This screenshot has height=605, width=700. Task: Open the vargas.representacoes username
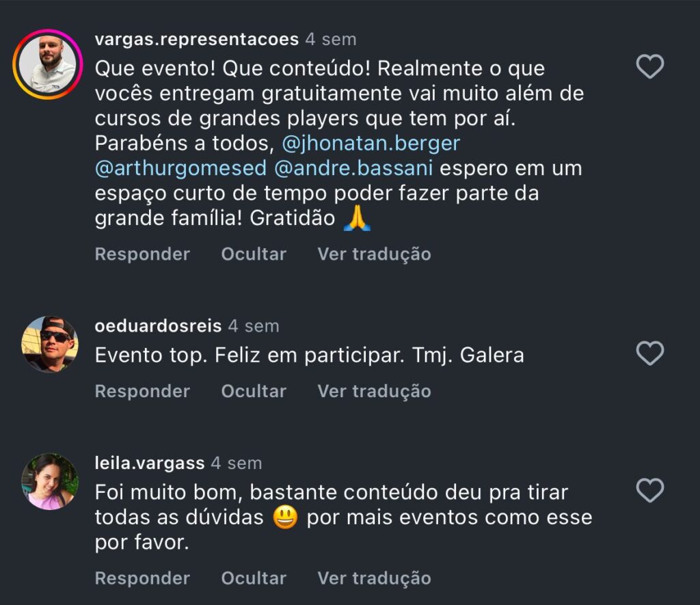[197, 40]
